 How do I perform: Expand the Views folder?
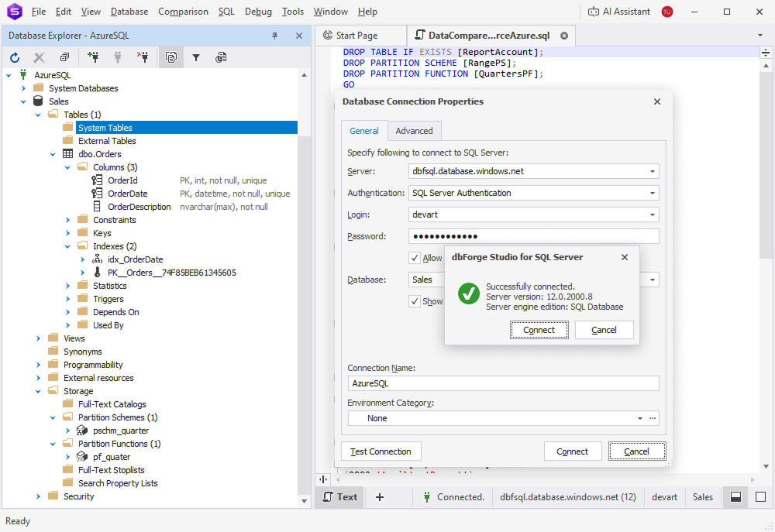click(x=38, y=338)
